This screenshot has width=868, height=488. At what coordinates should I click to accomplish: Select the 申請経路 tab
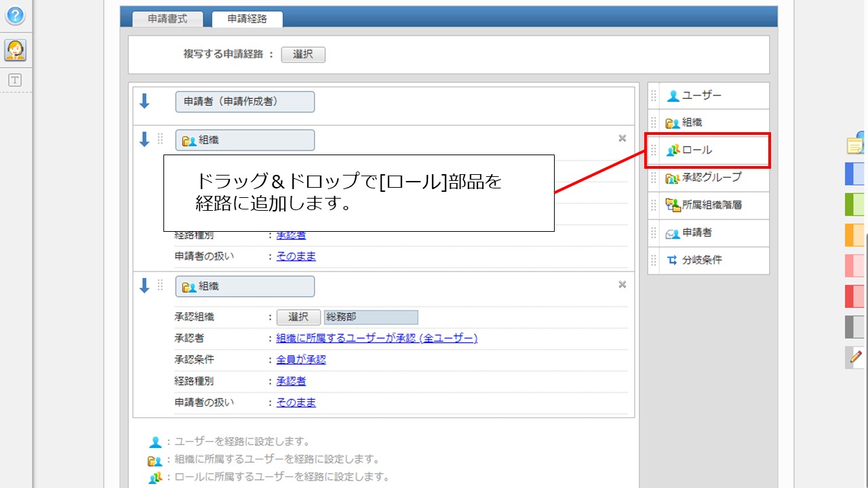pyautogui.click(x=248, y=20)
